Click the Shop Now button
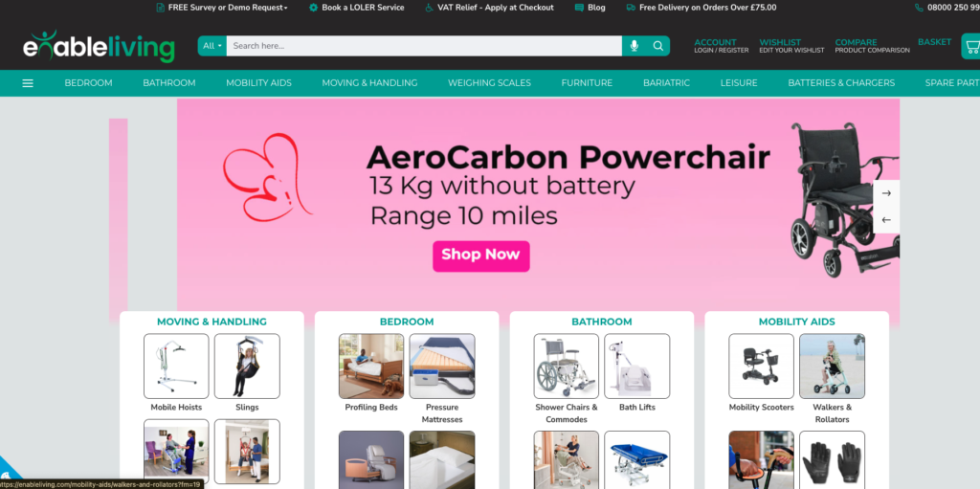This screenshot has width=980, height=489. coord(481,256)
